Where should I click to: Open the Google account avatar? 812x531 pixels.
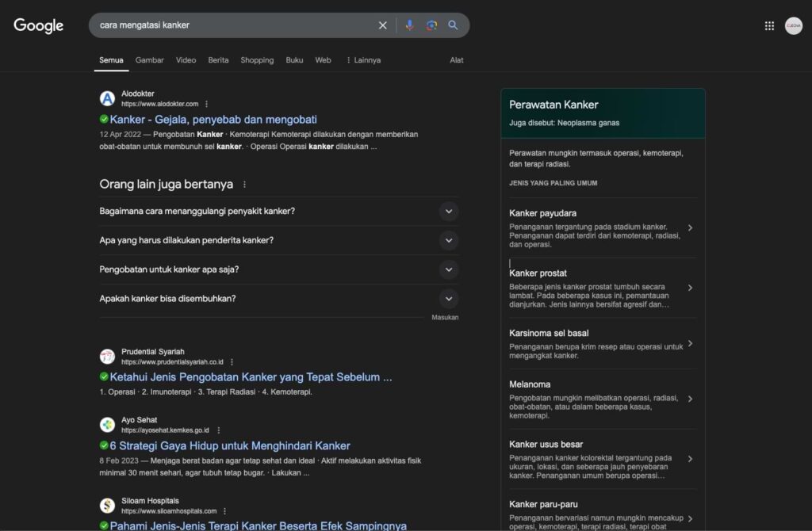[x=793, y=25]
